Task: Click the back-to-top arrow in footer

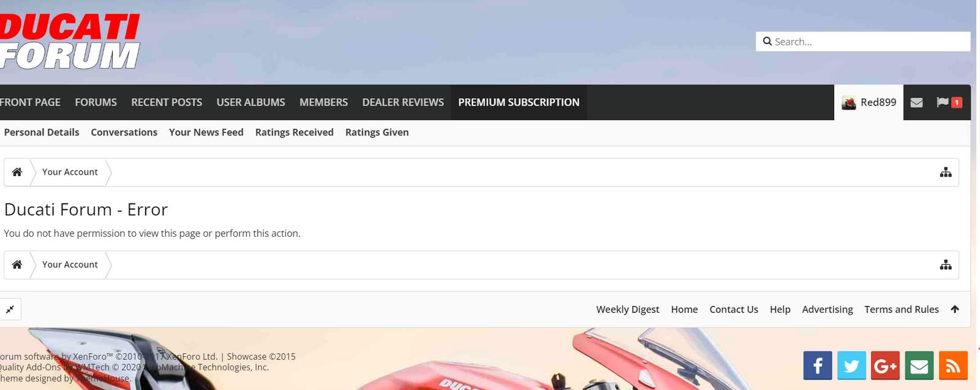Action: coord(955,309)
